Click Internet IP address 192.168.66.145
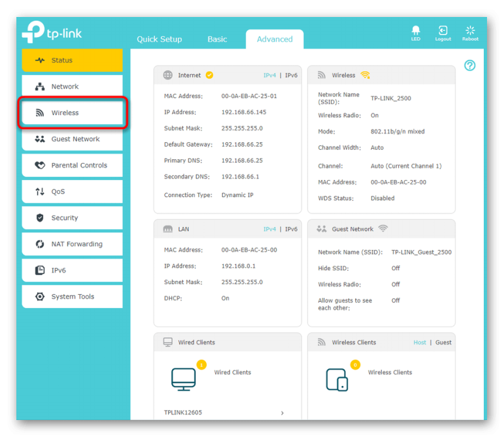The height and width of the screenshot is (437, 504). pos(244,112)
